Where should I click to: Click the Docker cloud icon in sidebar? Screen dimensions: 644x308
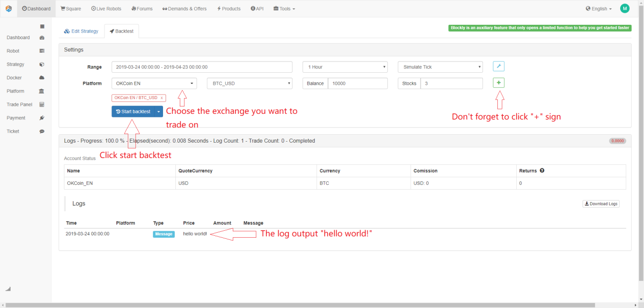pyautogui.click(x=42, y=78)
